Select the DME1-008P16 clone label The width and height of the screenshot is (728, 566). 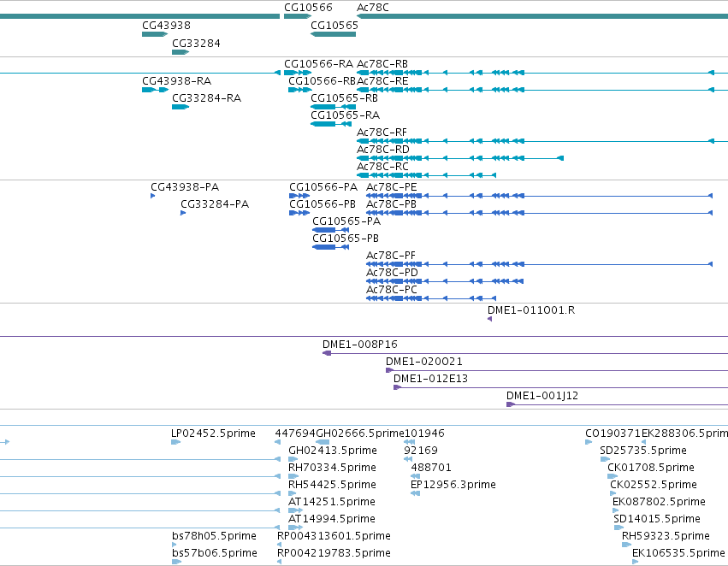pos(360,345)
